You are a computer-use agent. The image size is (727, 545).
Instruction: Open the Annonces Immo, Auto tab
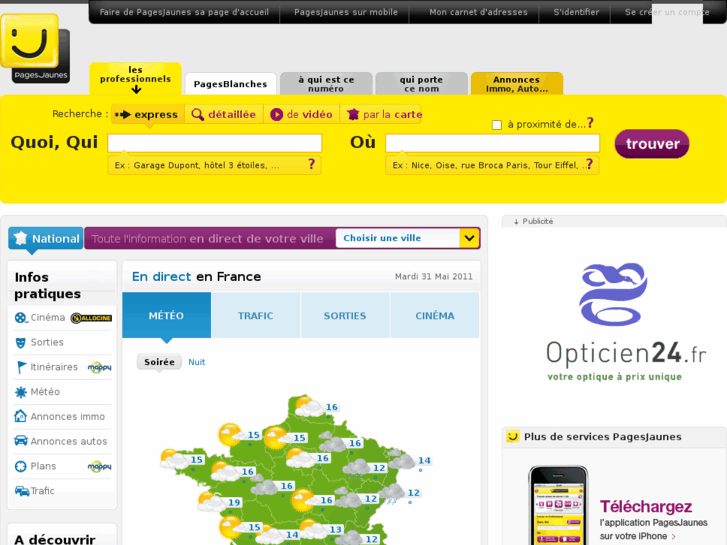pos(517,84)
